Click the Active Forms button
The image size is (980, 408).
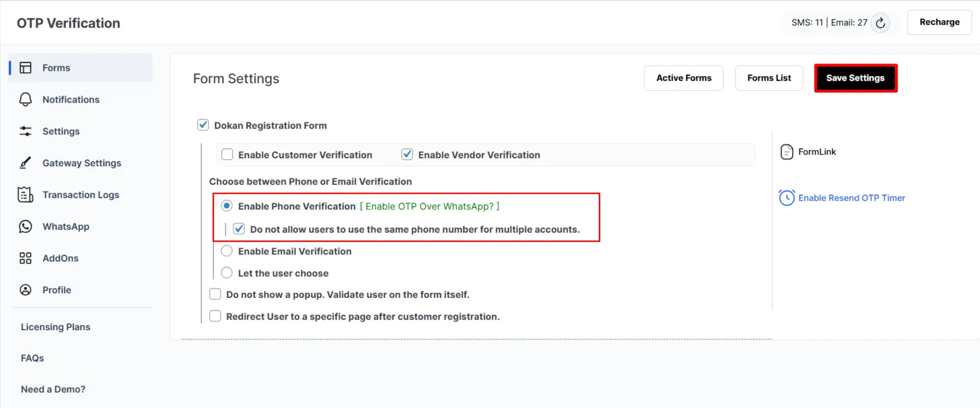[684, 78]
